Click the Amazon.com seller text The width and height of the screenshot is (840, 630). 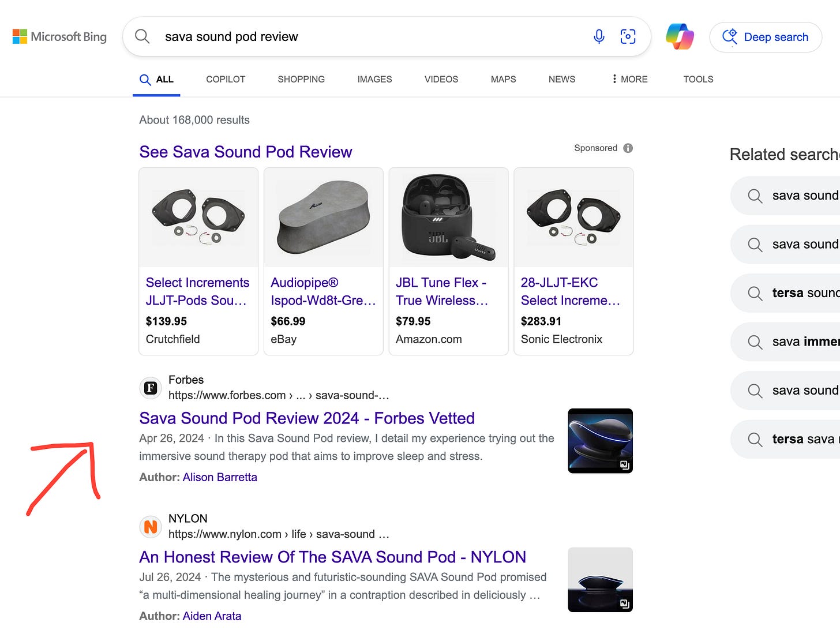click(429, 339)
